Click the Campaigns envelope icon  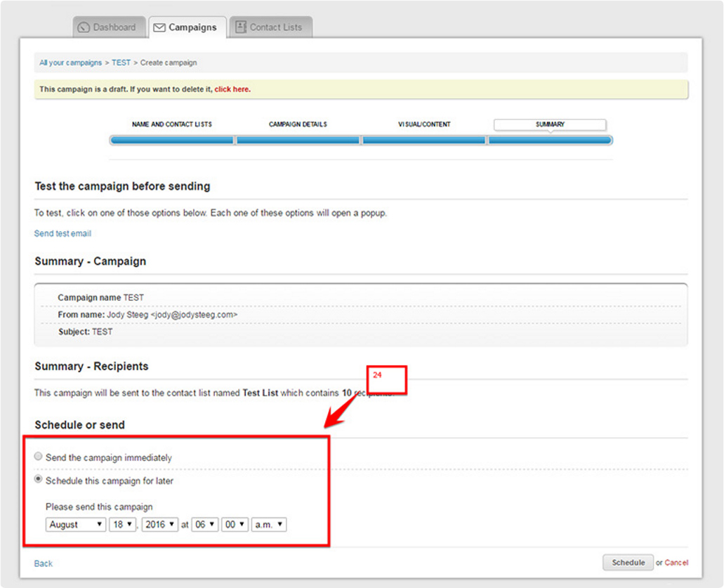(x=159, y=27)
